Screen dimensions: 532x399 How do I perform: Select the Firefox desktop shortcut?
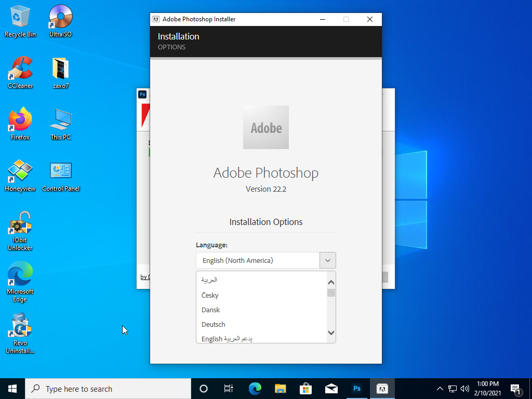(20, 124)
